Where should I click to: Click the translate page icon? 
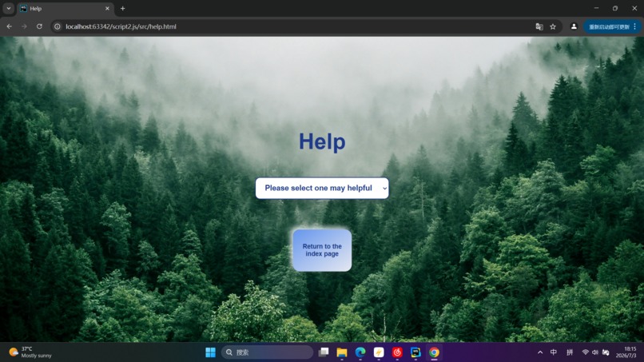pos(539,26)
